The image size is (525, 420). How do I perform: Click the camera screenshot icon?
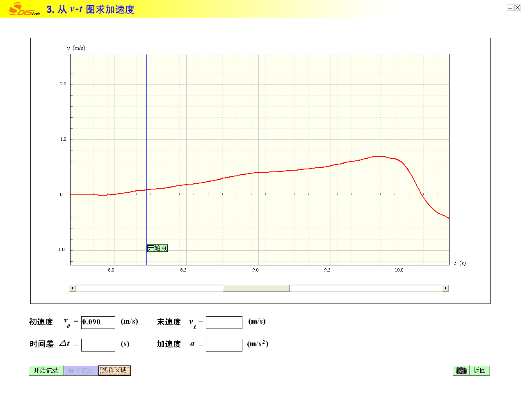[x=461, y=370]
